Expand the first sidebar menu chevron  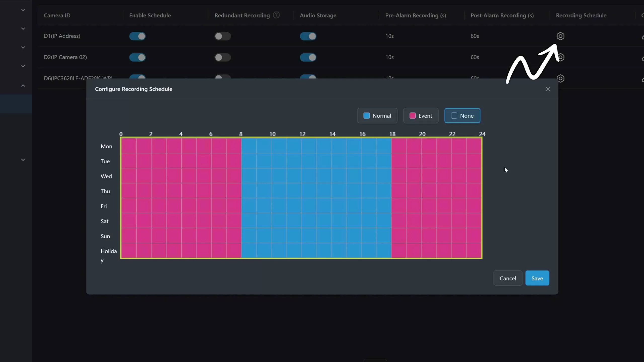coord(23,10)
